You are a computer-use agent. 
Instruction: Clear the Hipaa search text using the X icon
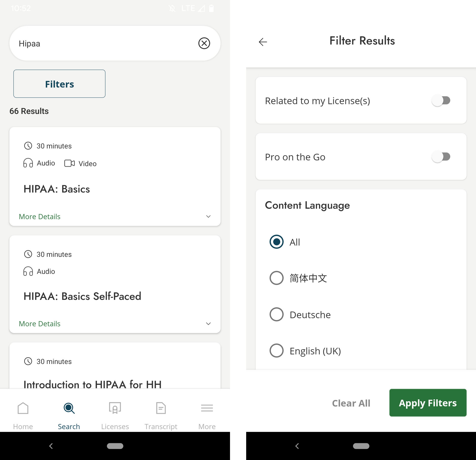coord(204,43)
